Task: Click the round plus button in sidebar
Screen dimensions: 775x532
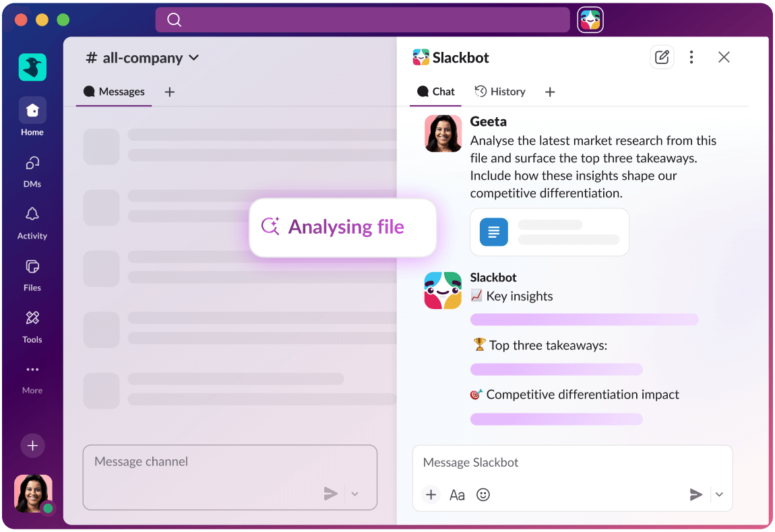Action: pyautogui.click(x=32, y=445)
